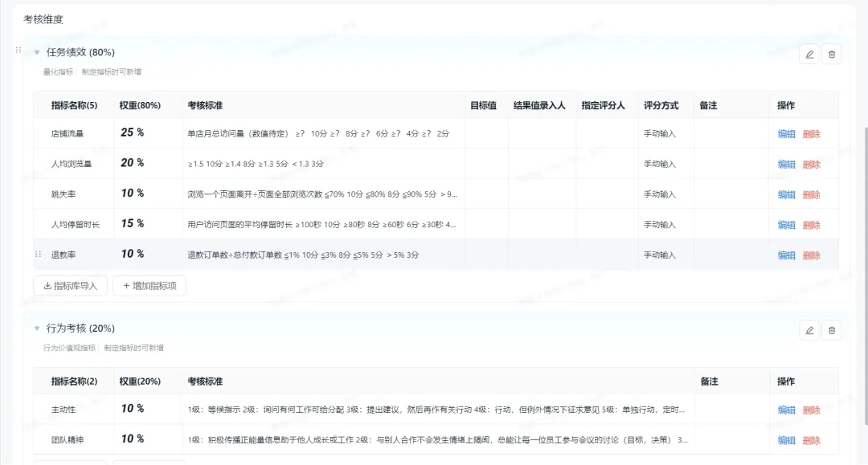The height and width of the screenshot is (465, 868).
Task: Click 手动输入 in the 跳失率 row
Action: 659,194
